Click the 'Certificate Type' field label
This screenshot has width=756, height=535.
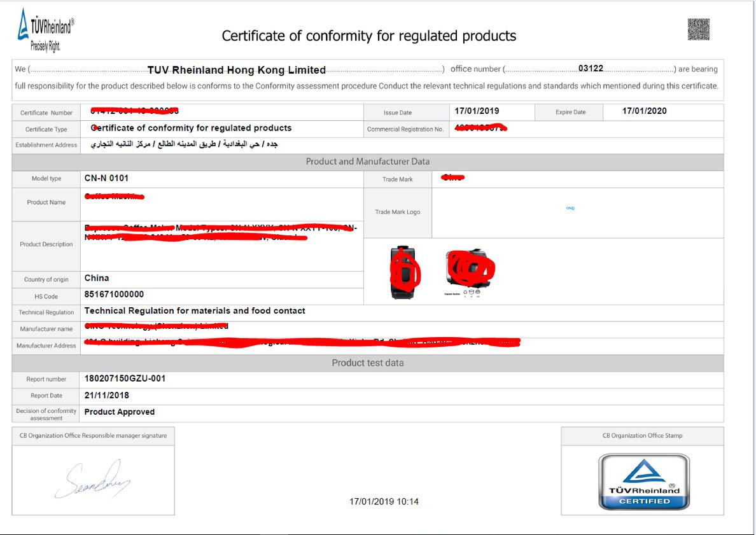pyautogui.click(x=46, y=129)
